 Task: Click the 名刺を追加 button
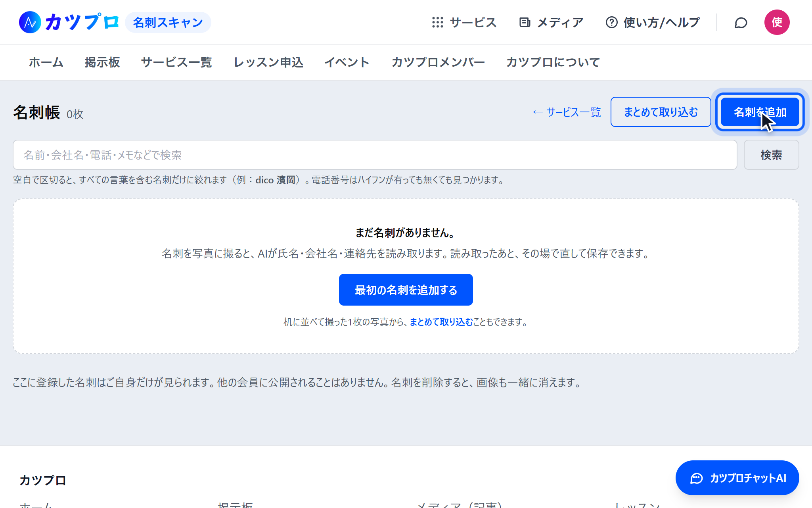[x=760, y=112]
